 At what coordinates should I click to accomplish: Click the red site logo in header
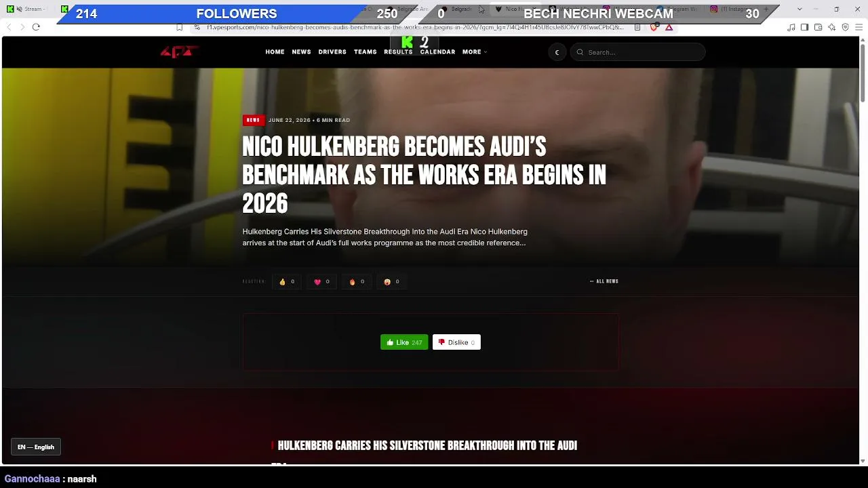click(x=178, y=52)
